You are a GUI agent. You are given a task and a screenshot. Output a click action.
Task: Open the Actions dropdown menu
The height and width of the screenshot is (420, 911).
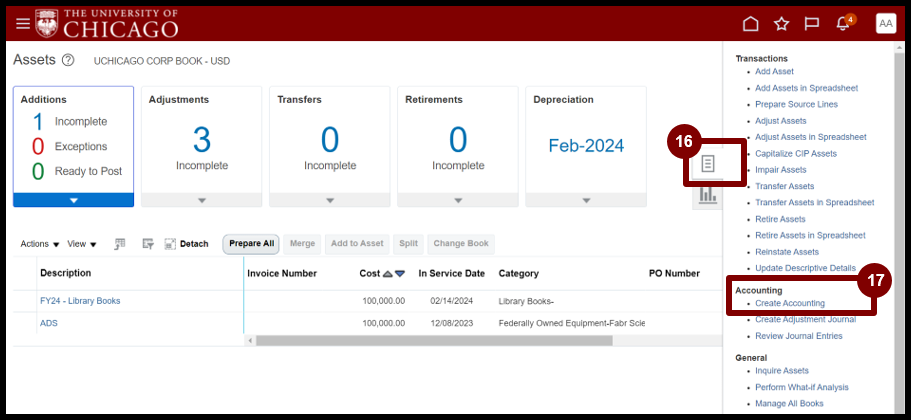coord(40,244)
